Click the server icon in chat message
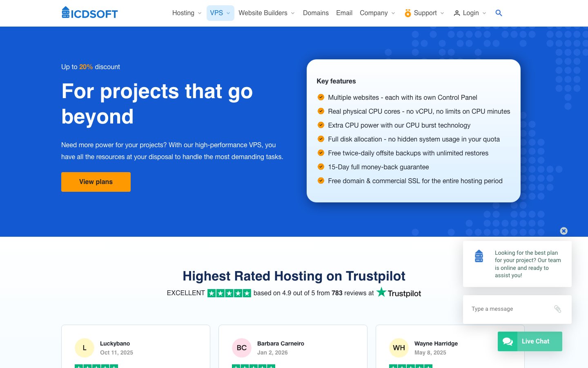Viewport: 588px width, 368px height. (x=479, y=256)
